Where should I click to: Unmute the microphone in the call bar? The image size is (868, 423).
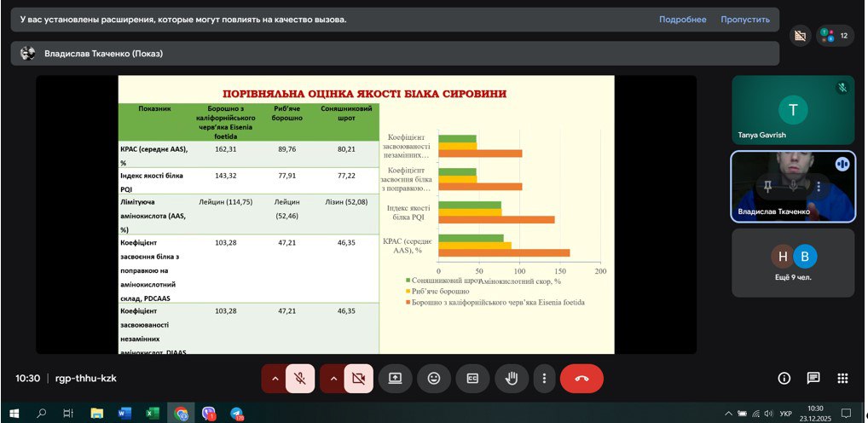coord(300,378)
